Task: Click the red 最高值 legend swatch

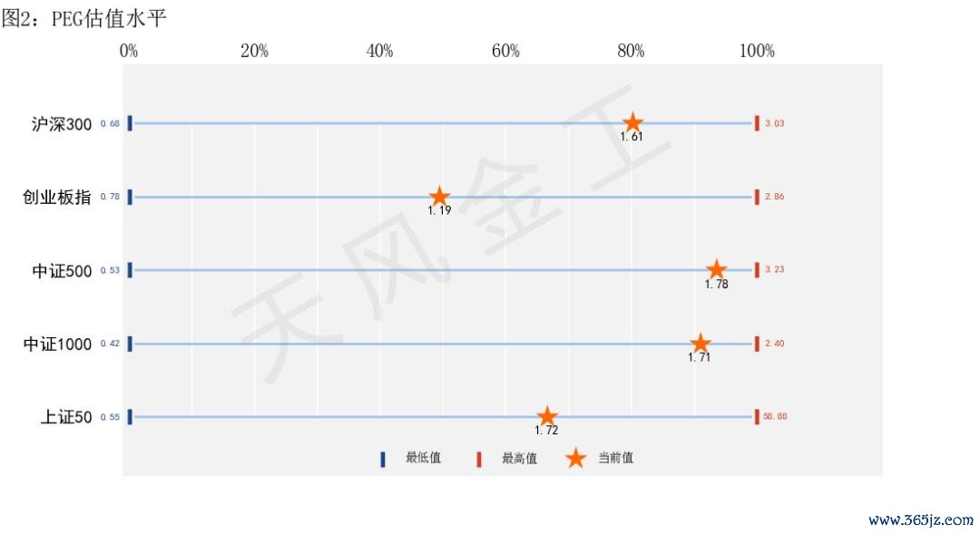Action: point(479,459)
